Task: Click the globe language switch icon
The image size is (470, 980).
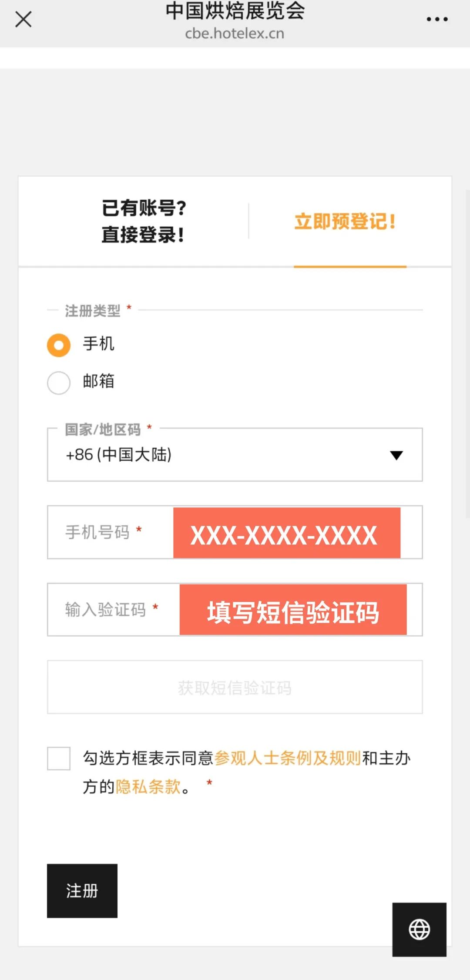Action: [419, 929]
